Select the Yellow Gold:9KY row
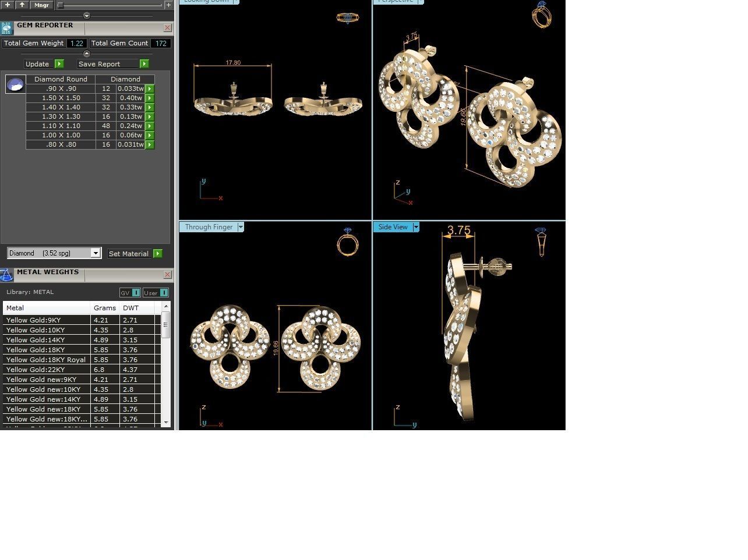Viewport: 748px width, 560px height. (x=82, y=320)
